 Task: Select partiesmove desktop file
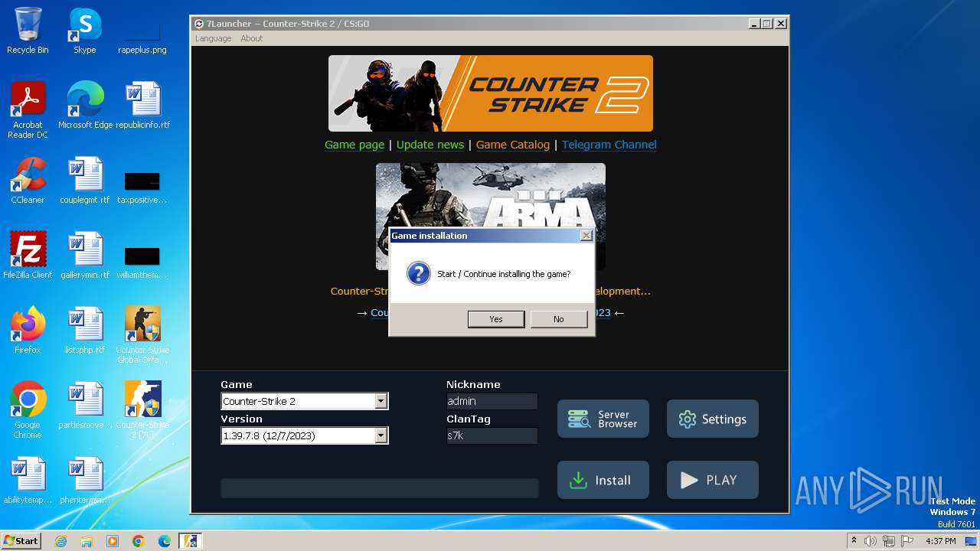click(x=85, y=406)
